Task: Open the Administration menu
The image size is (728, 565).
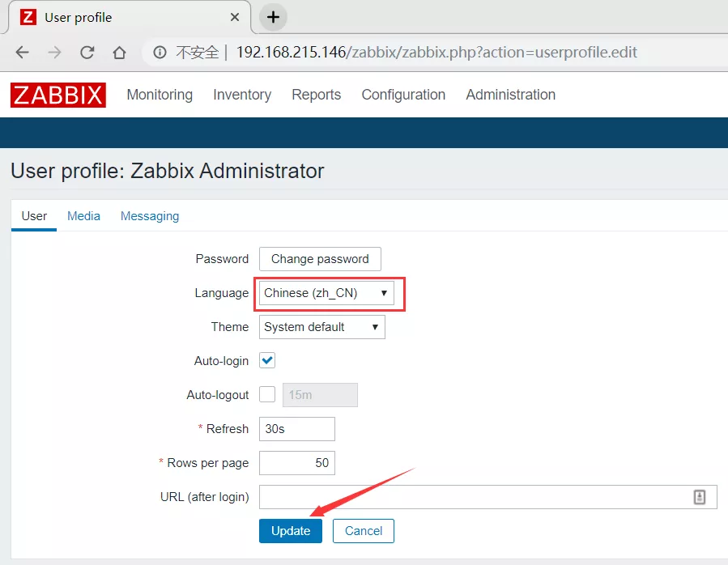Action: coord(510,95)
